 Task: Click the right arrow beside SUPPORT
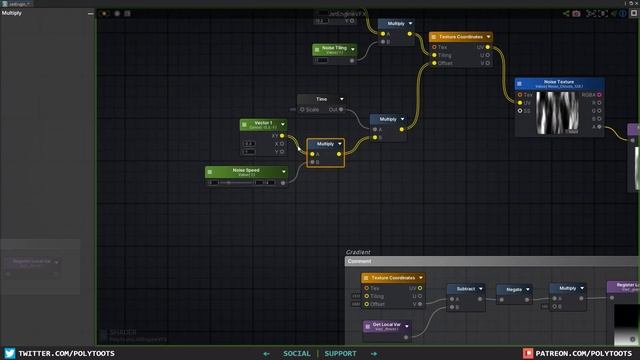click(374, 353)
